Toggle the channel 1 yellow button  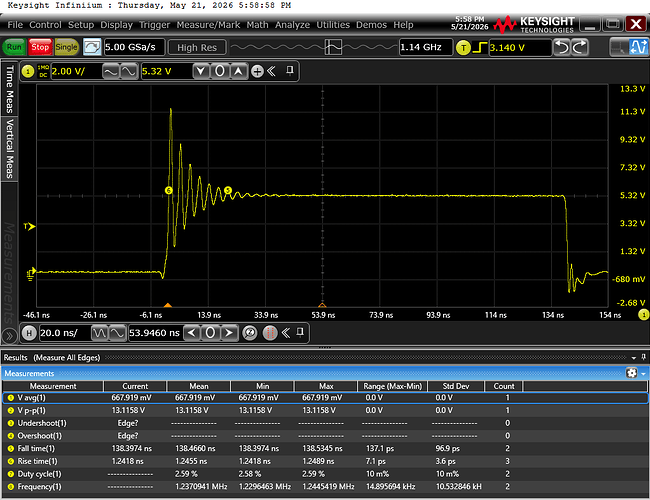(x=28, y=71)
